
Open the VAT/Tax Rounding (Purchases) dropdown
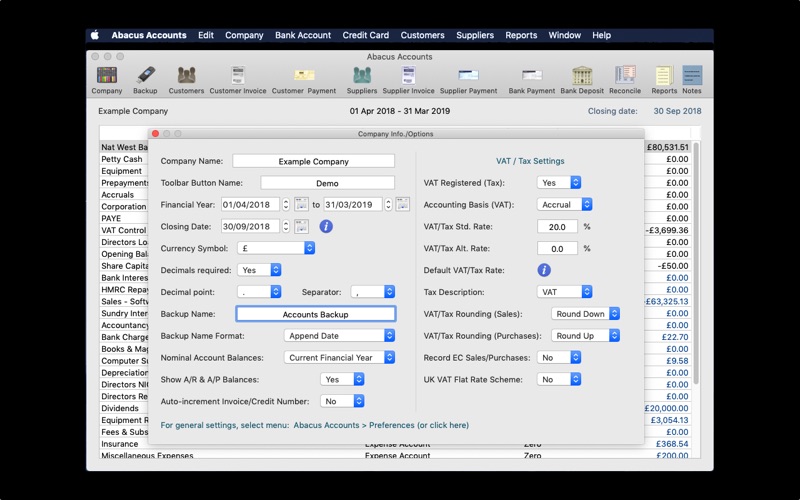[x=585, y=336]
